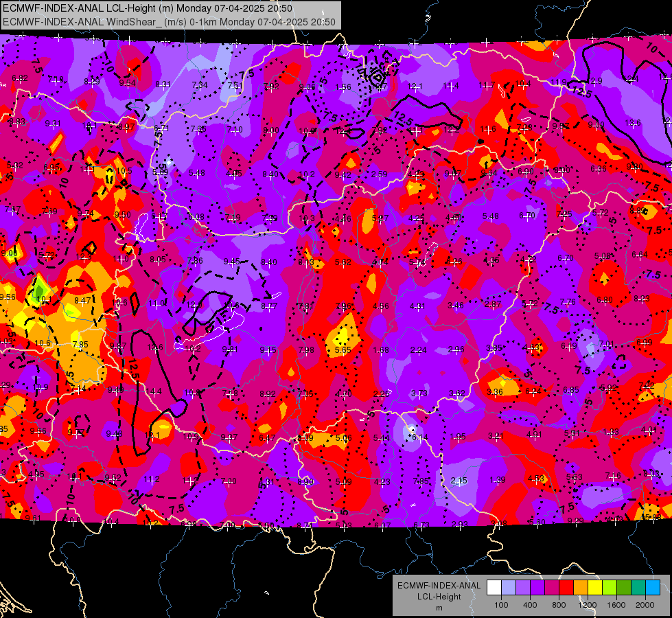
Task: Click the map value '9.54'
Action: tap(127, 83)
